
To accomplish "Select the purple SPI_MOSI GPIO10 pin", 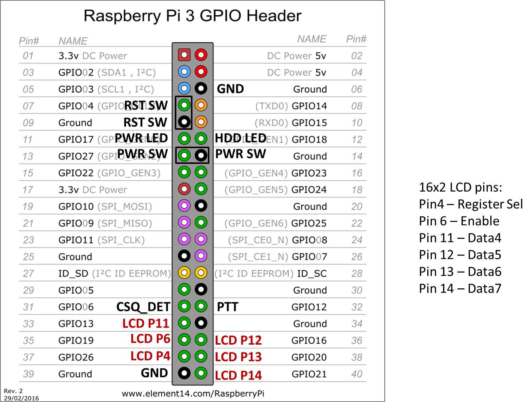I will (184, 206).
